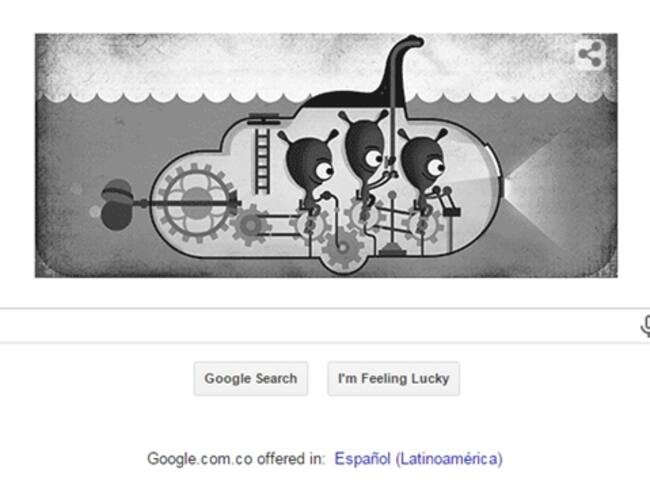650x488 pixels.
Task: Open the Español (Latinoamérica) language link
Action: pos(418,459)
